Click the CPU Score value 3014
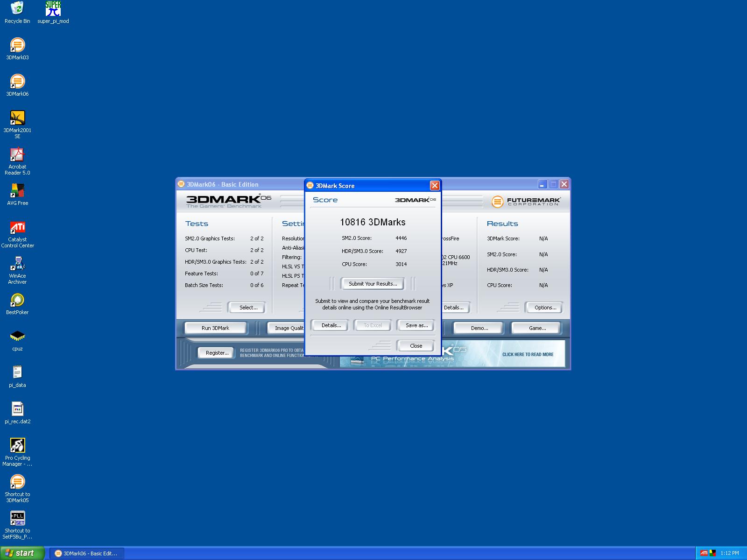 [401, 264]
